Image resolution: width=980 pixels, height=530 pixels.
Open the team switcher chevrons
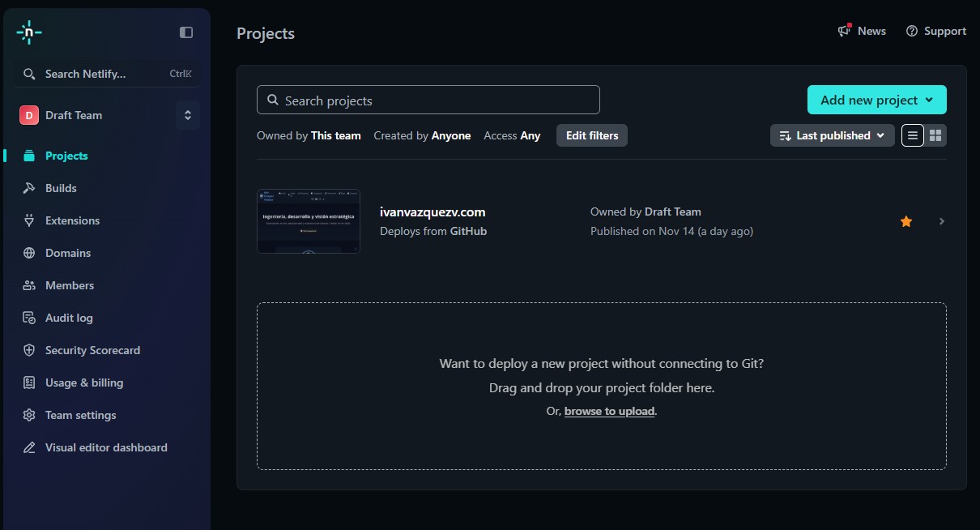[x=188, y=115]
